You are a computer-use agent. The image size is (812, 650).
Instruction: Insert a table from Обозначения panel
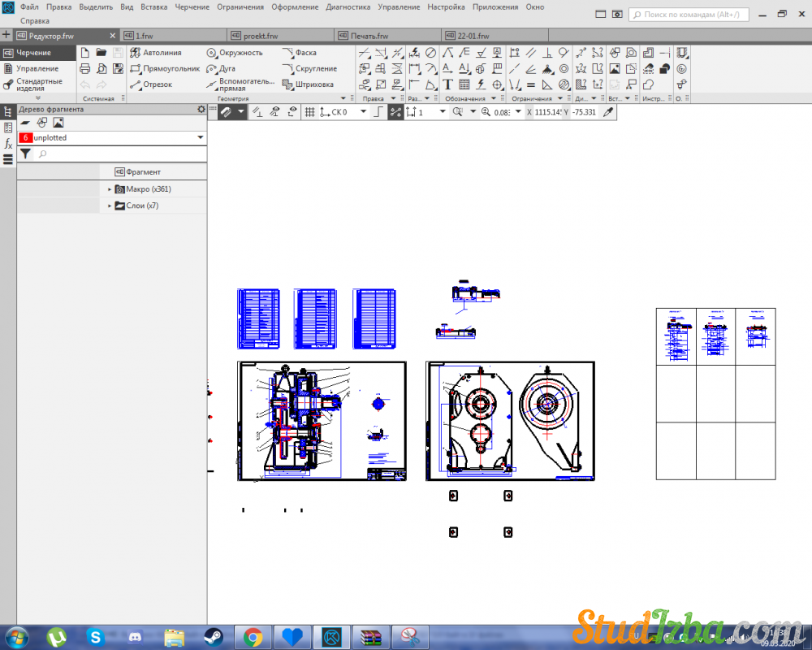pos(464,84)
